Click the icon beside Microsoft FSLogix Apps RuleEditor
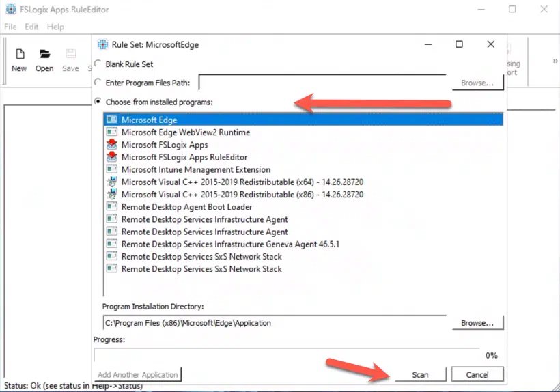 point(112,156)
